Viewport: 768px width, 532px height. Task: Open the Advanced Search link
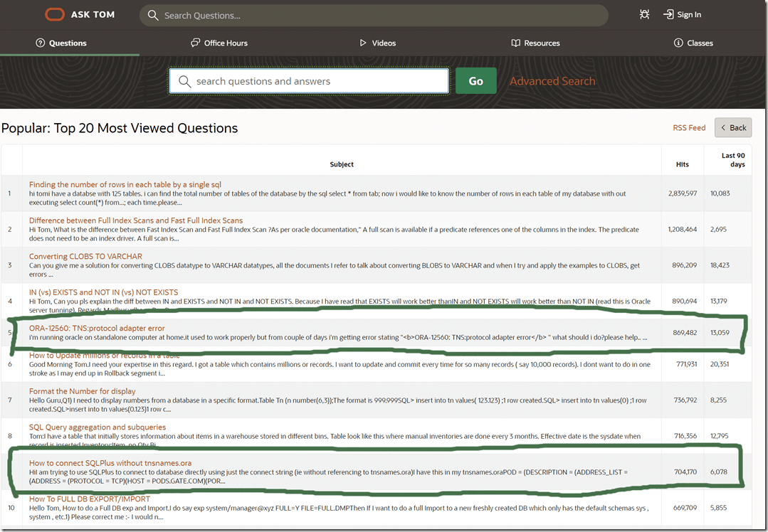pyautogui.click(x=552, y=81)
